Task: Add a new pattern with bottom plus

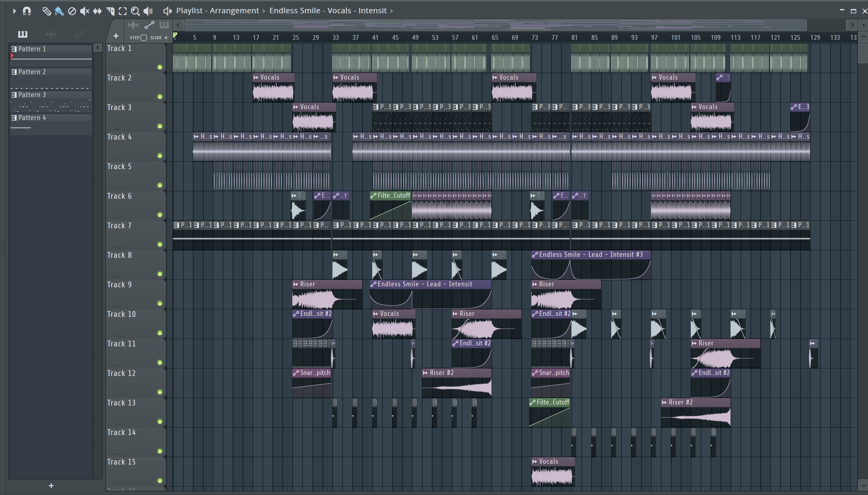Action: pyautogui.click(x=51, y=486)
